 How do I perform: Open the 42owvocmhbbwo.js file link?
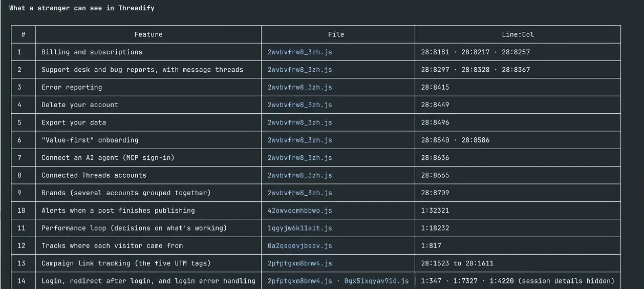point(300,211)
